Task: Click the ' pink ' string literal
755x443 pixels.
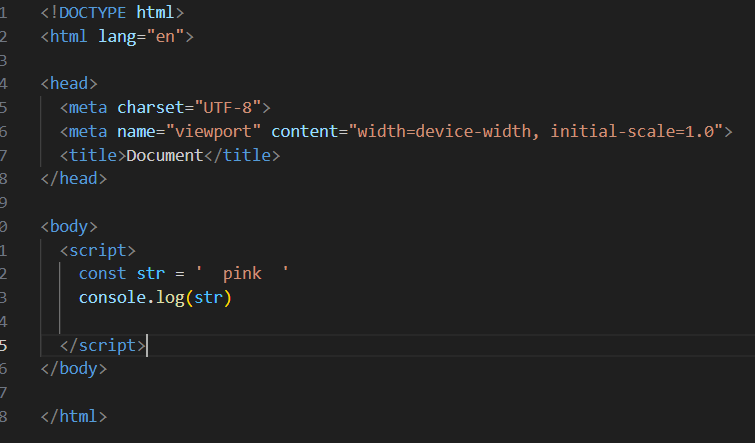Action: pyautogui.click(x=242, y=274)
